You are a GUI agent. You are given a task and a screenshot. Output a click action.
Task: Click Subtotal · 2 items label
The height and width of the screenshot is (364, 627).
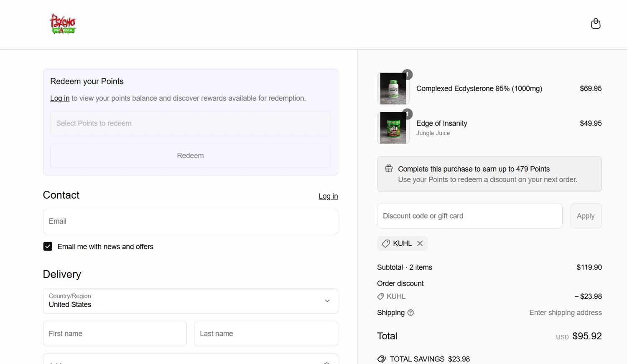pos(405,267)
